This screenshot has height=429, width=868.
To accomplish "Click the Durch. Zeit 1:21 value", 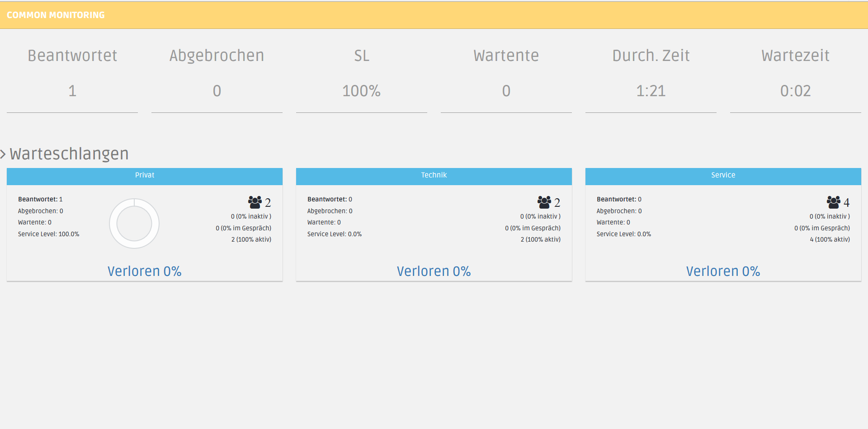I will (651, 91).
